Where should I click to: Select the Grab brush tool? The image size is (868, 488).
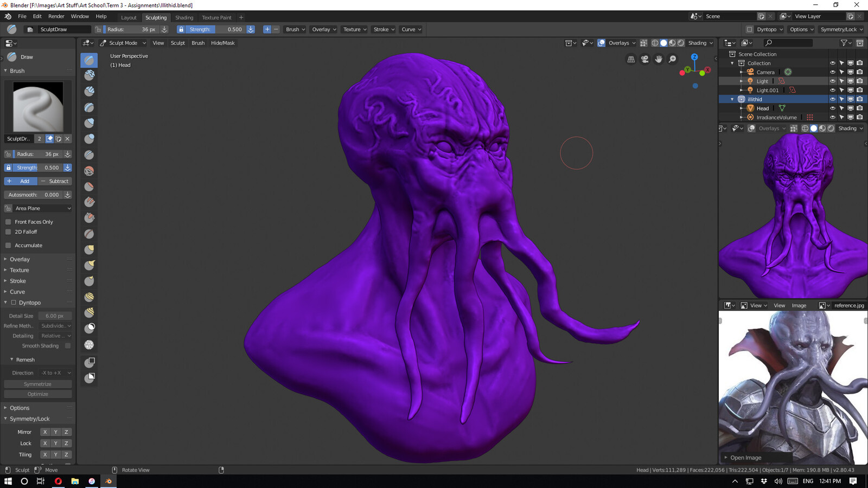pos(89,249)
